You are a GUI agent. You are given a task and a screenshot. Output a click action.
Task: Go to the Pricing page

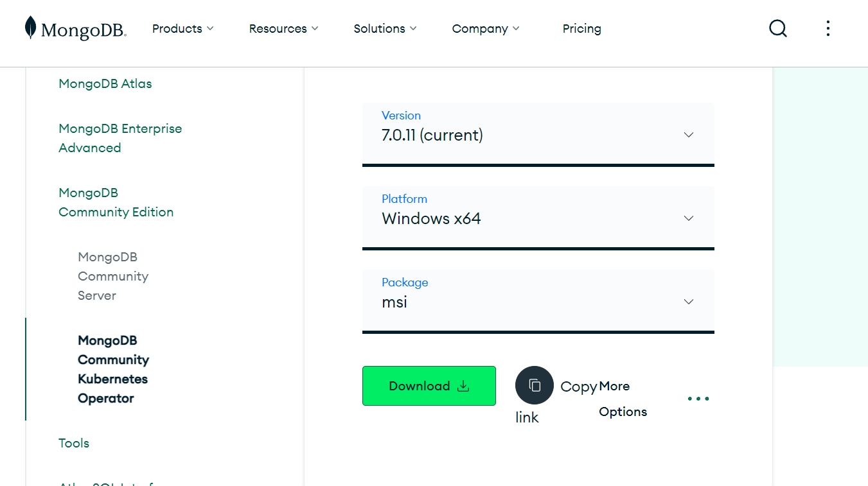point(581,29)
